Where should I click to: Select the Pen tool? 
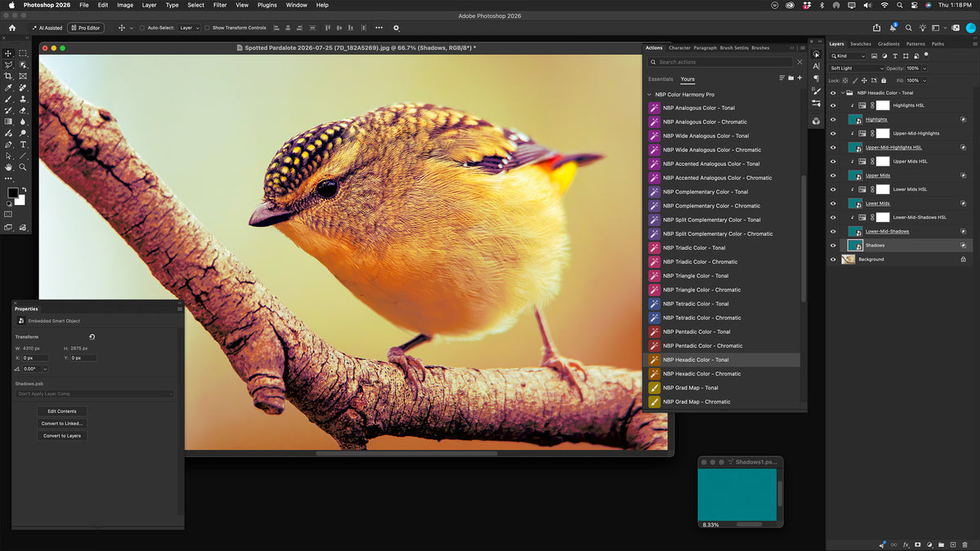pos(9,144)
